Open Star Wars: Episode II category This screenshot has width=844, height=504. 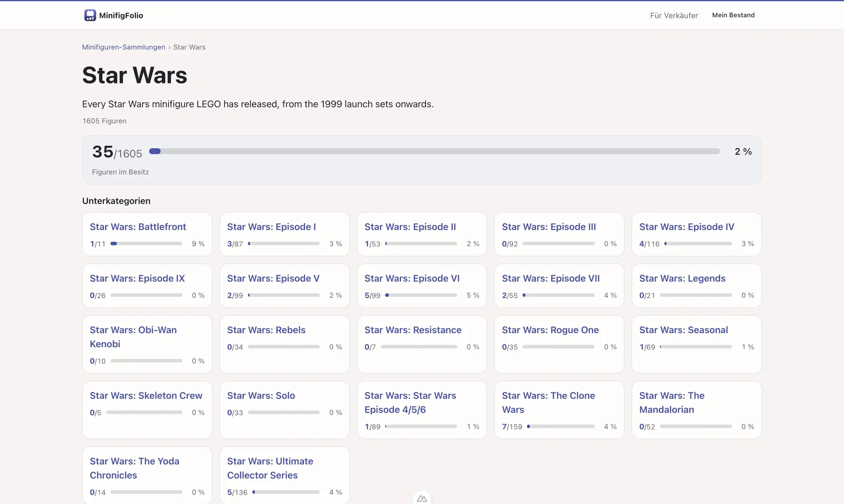tap(422, 234)
